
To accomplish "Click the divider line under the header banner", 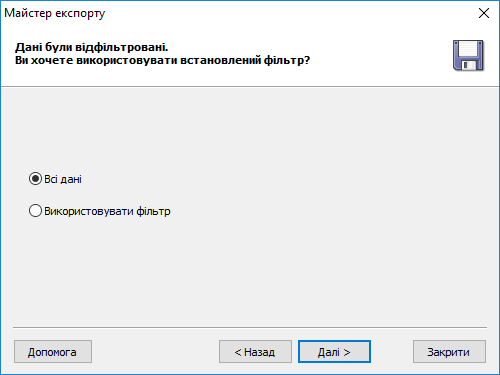I will (250, 87).
